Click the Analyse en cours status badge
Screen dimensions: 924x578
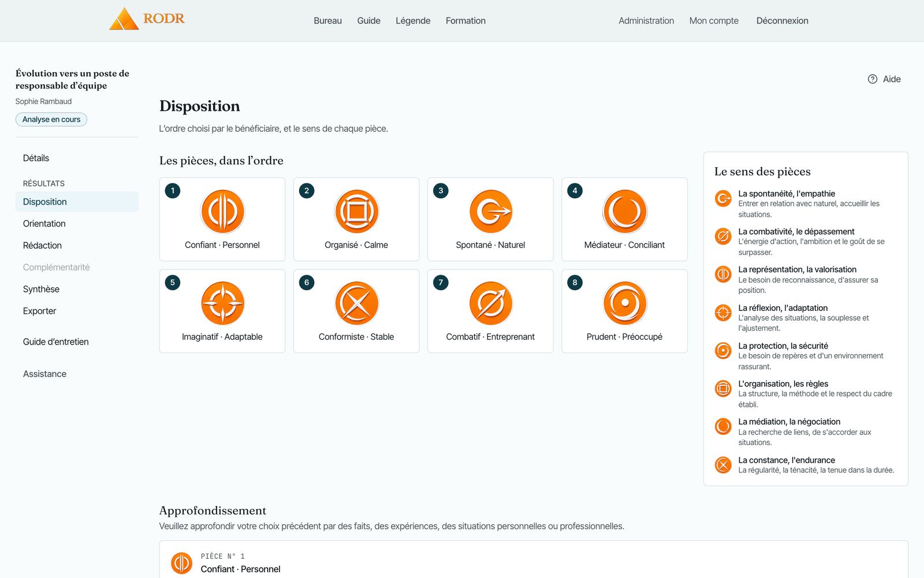point(51,120)
